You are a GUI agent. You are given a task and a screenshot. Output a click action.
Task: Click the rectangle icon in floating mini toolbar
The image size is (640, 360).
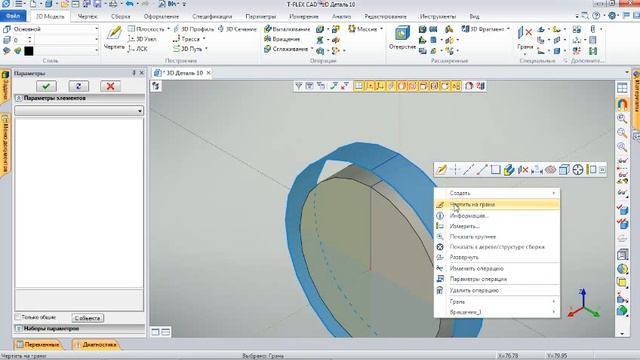tap(496, 169)
